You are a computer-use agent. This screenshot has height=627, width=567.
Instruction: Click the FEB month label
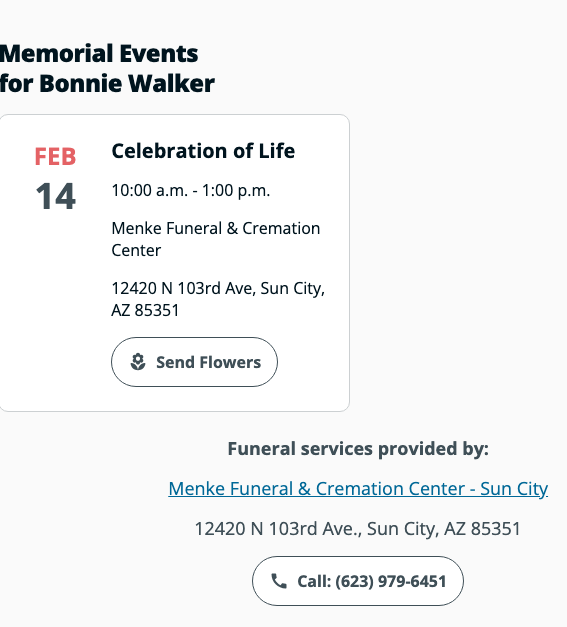pos(55,156)
